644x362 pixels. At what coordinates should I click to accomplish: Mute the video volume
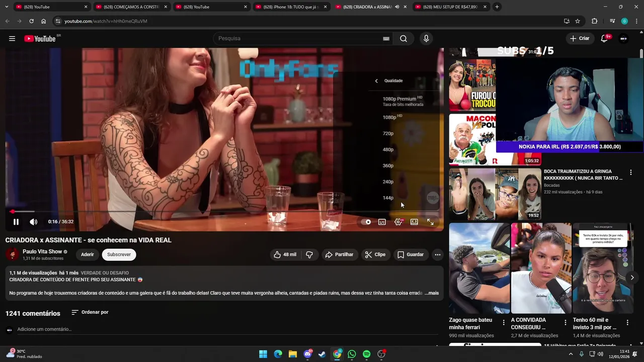click(34, 222)
